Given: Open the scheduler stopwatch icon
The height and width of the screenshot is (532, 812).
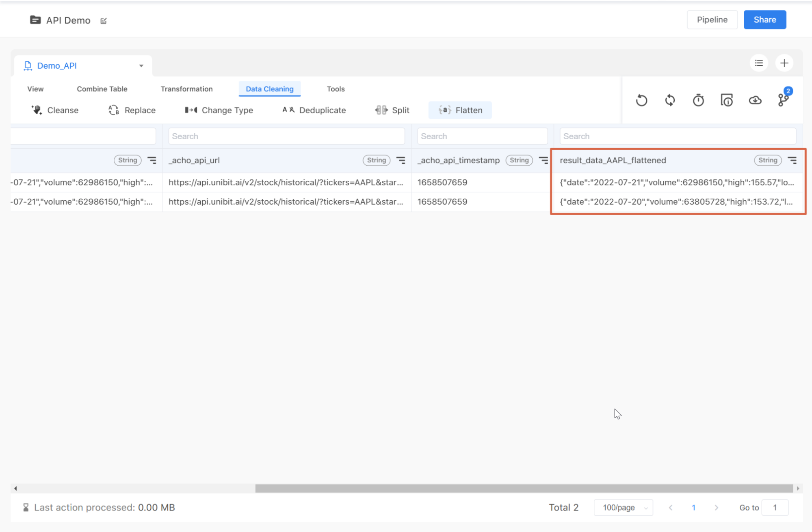Looking at the screenshot, I should point(698,100).
